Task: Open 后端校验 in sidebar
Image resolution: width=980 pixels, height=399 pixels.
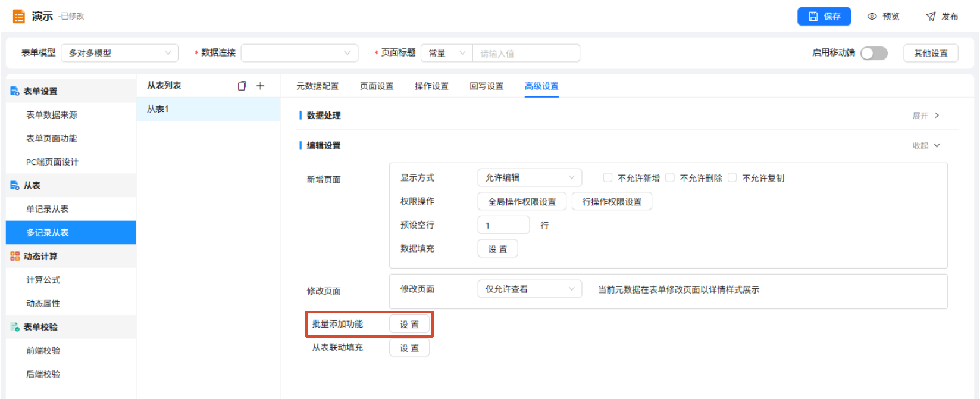Action: (71, 374)
